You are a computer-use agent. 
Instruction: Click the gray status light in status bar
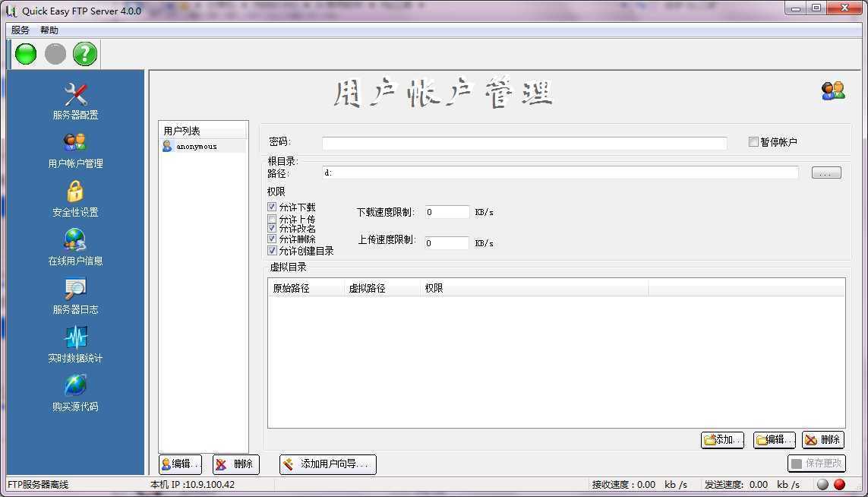(823, 484)
